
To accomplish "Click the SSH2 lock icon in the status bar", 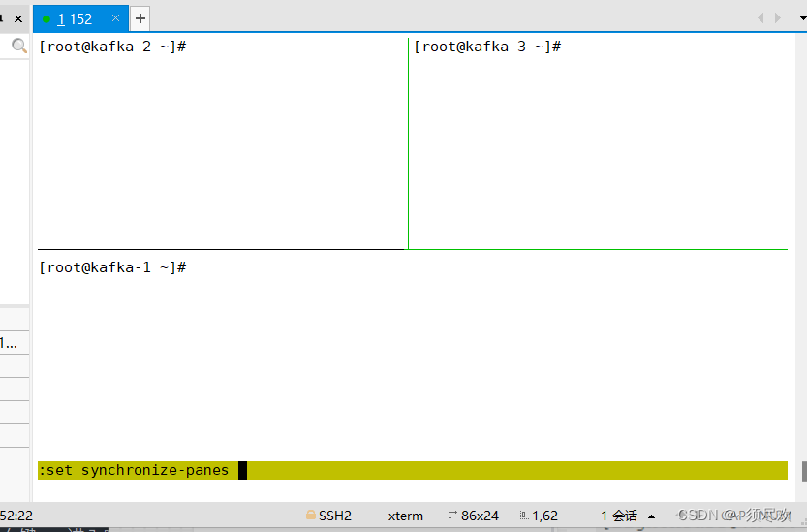I will pos(310,515).
